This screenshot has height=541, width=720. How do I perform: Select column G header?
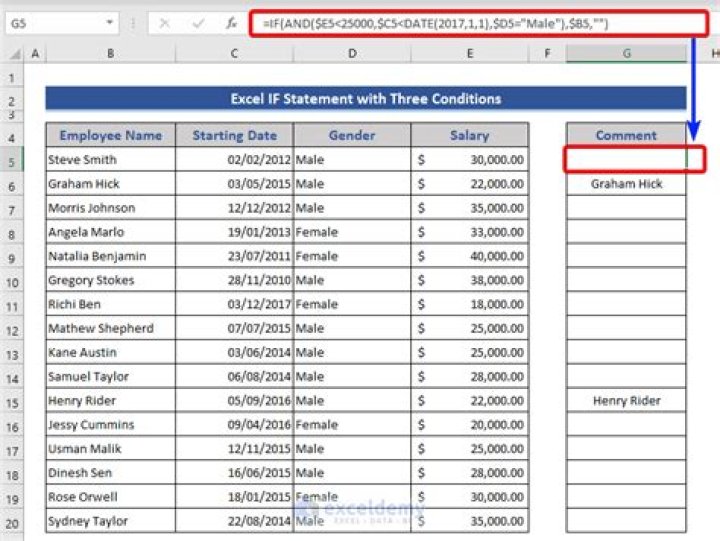(626, 54)
